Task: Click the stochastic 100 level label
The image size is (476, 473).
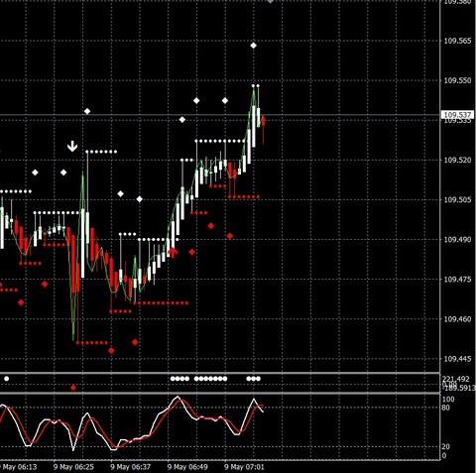Action: (x=448, y=400)
